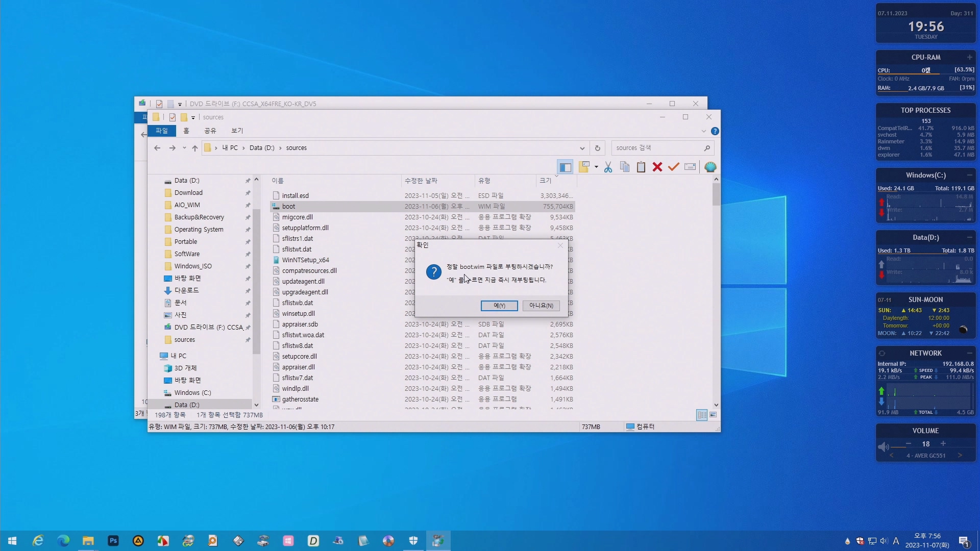The height and width of the screenshot is (551, 980).
Task: Click the scissors Cut icon in toolbar
Action: 608,167
